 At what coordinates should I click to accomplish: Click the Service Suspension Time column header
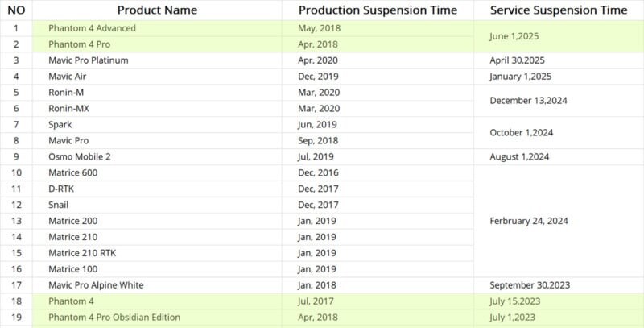click(558, 10)
